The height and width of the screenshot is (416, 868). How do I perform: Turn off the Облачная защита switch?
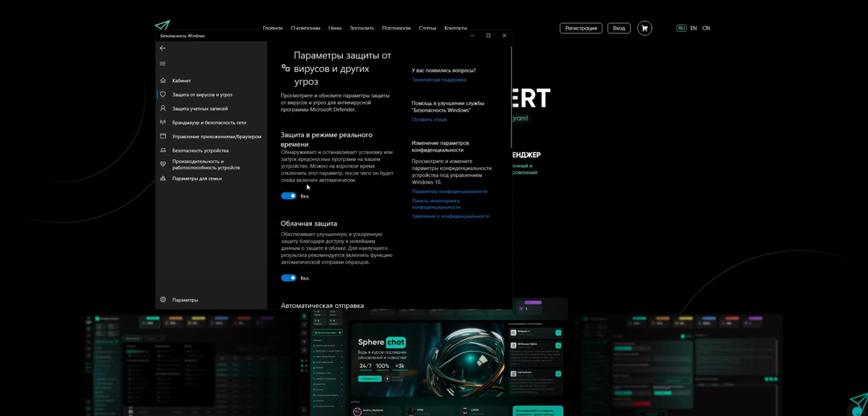289,278
